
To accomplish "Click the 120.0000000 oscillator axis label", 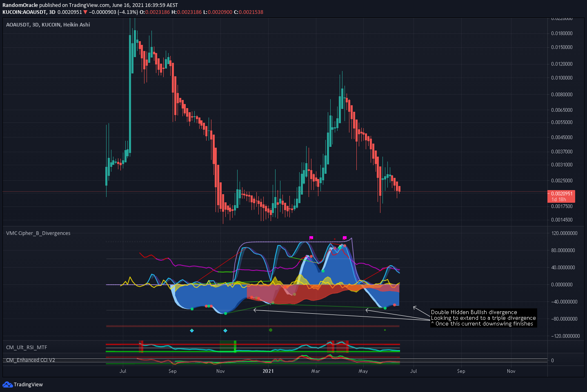I will 565,233.
